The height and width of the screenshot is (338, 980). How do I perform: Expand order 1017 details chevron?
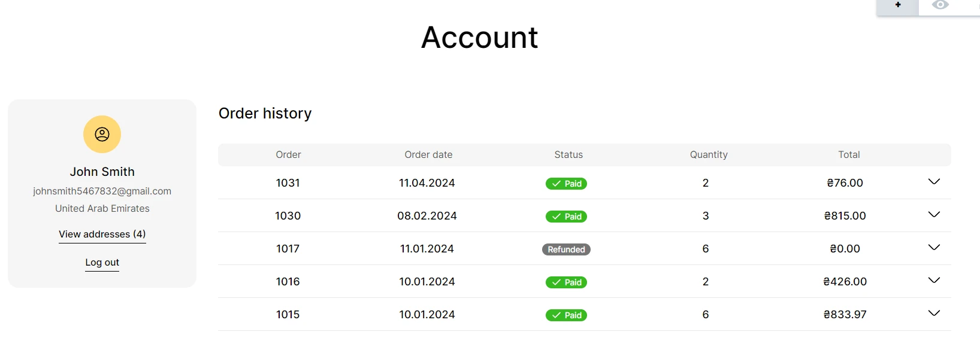click(934, 248)
